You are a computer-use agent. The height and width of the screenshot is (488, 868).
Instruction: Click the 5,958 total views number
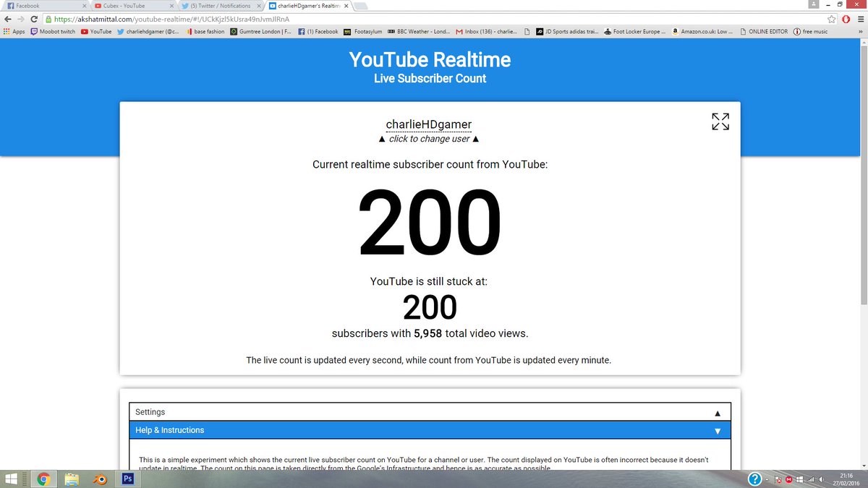(x=427, y=334)
